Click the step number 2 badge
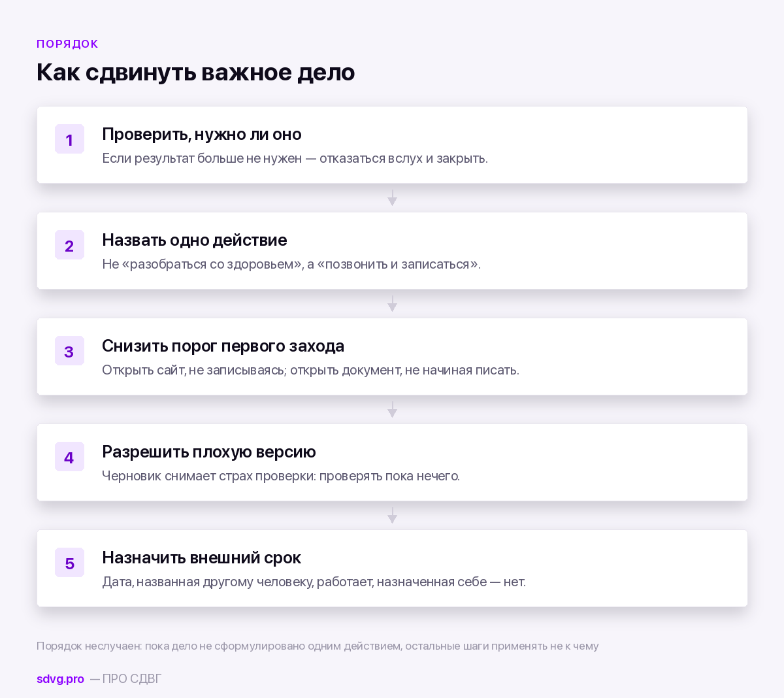 [69, 245]
